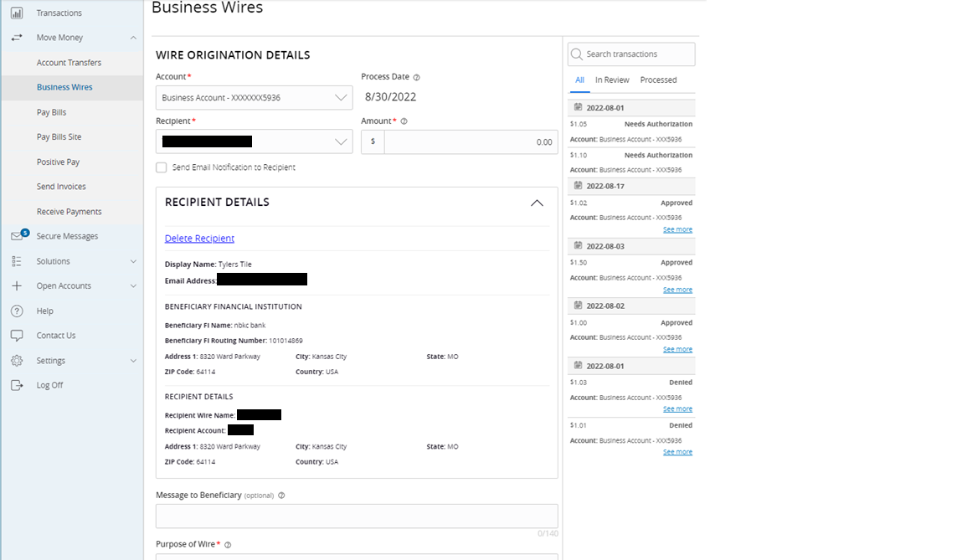Click the calendar icon beside 2022-08-17
Viewport: 962px width, 560px height.
tap(577, 185)
